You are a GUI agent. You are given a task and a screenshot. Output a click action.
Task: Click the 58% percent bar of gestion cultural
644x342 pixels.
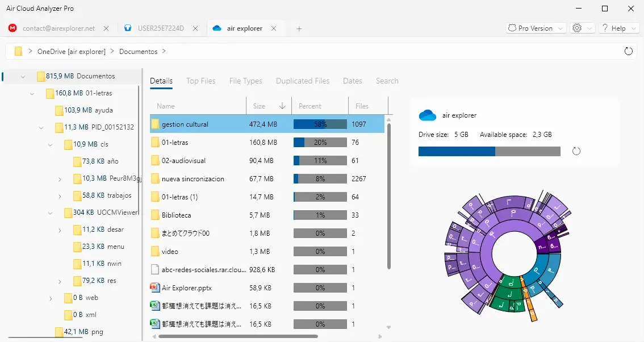coord(320,124)
